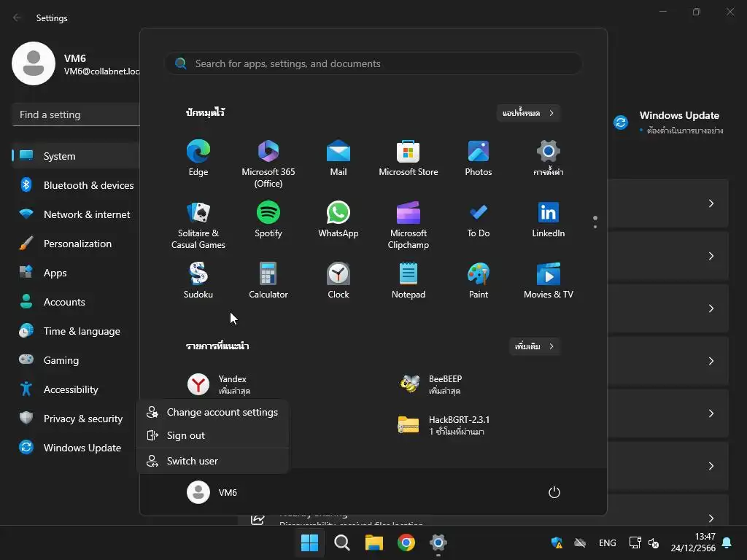The height and width of the screenshot is (560, 747).
Task: Open Accessibility settings
Action: (76, 389)
